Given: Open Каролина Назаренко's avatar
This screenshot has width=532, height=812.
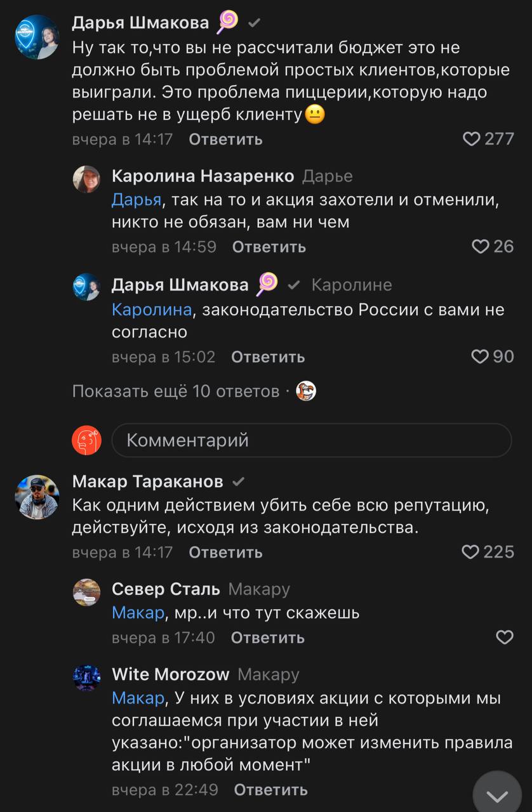Looking at the screenshot, I should pyautogui.click(x=86, y=180).
